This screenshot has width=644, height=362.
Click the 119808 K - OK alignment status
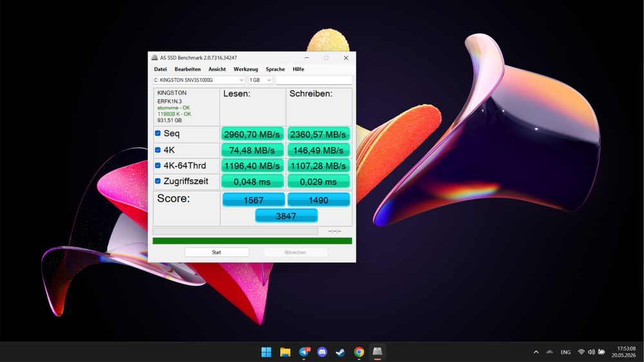pos(174,114)
